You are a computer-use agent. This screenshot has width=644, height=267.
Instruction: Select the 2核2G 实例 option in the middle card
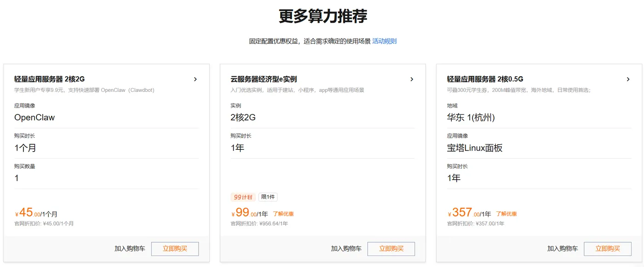243,118
